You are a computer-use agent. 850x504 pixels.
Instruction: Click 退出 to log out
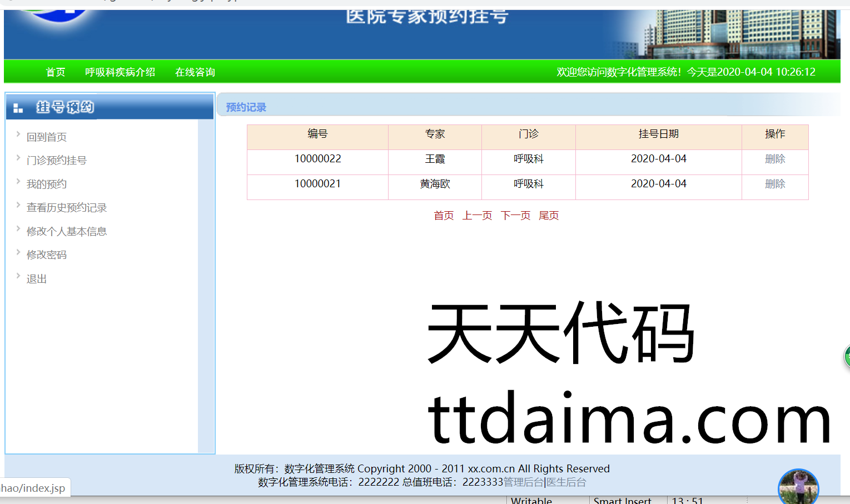[x=37, y=279]
